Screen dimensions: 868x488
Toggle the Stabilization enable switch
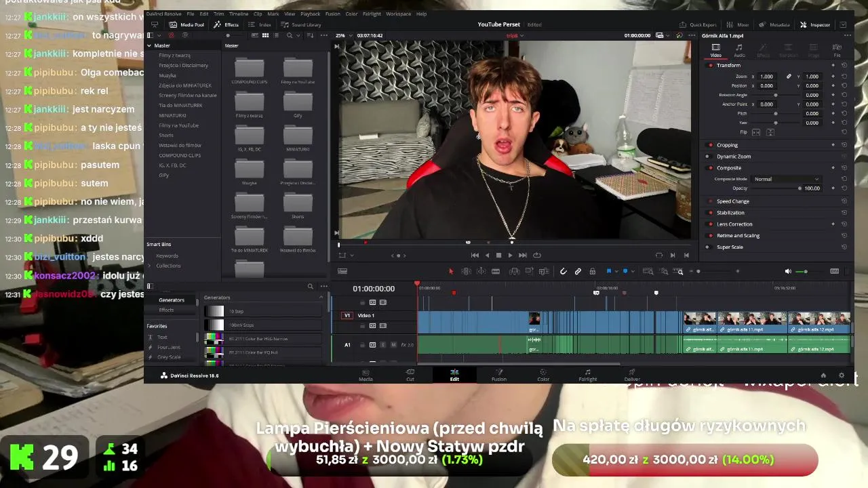click(x=710, y=212)
